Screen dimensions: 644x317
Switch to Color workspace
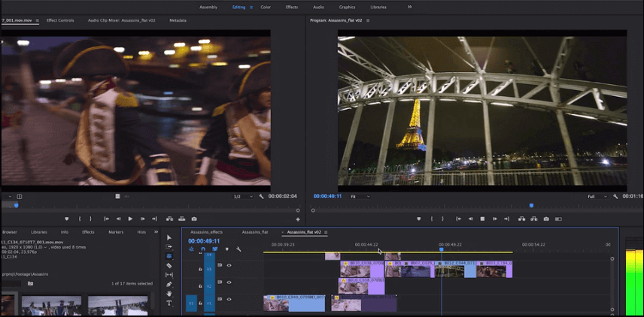266,8
